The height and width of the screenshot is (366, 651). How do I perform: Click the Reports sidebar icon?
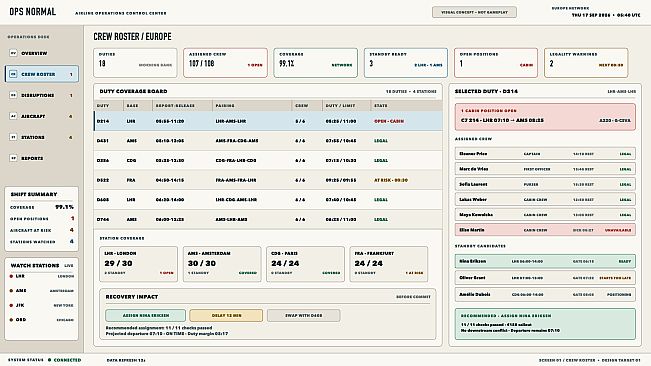[13, 158]
